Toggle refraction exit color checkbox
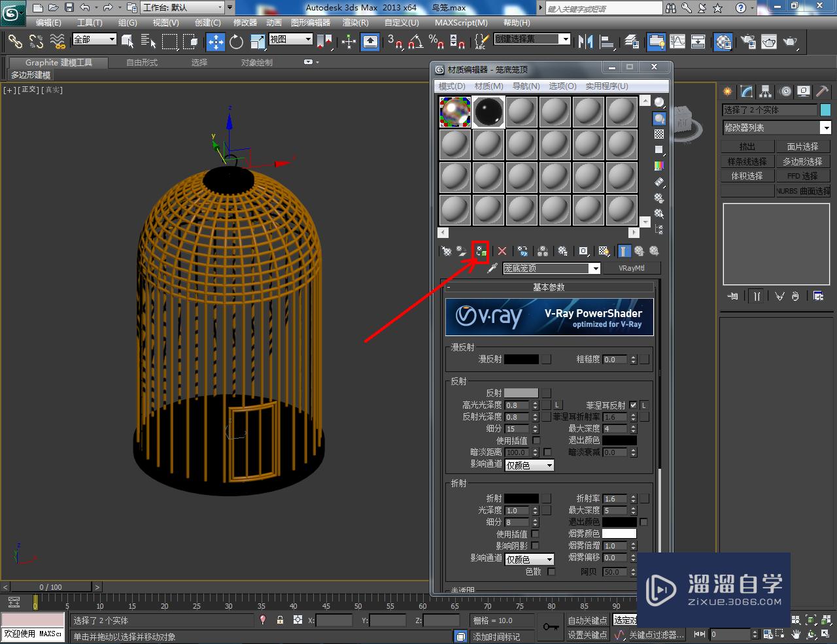837x644 pixels. tap(644, 522)
